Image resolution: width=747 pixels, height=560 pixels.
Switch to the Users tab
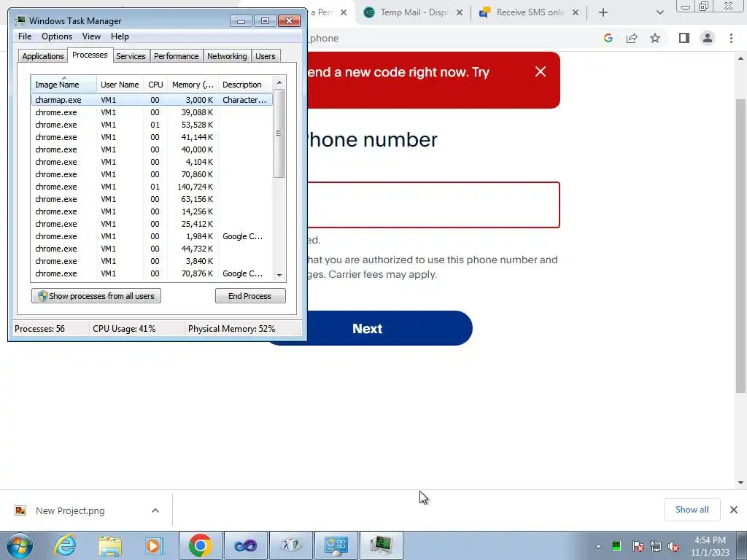click(266, 56)
